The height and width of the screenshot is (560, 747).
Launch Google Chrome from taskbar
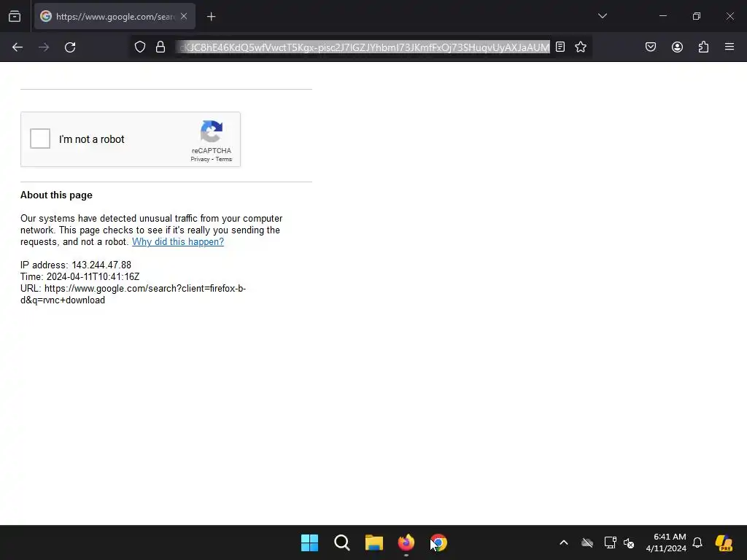click(x=438, y=542)
